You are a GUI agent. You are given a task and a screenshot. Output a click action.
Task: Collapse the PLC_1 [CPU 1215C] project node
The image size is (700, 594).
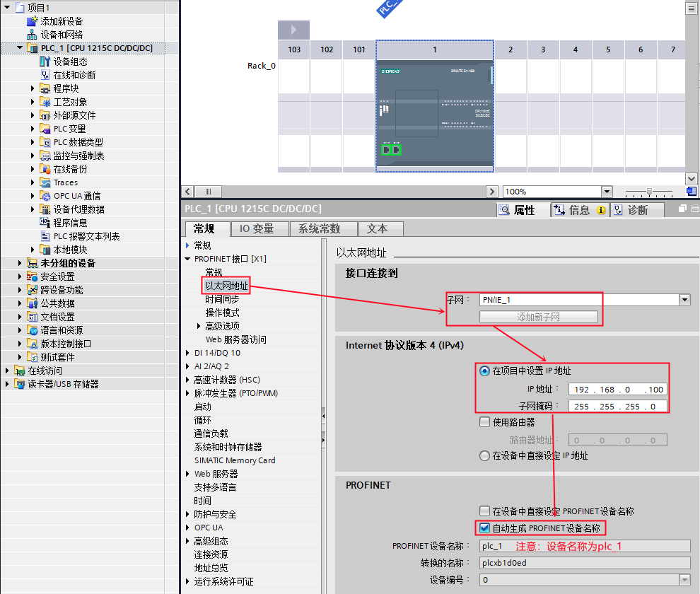tap(19, 48)
